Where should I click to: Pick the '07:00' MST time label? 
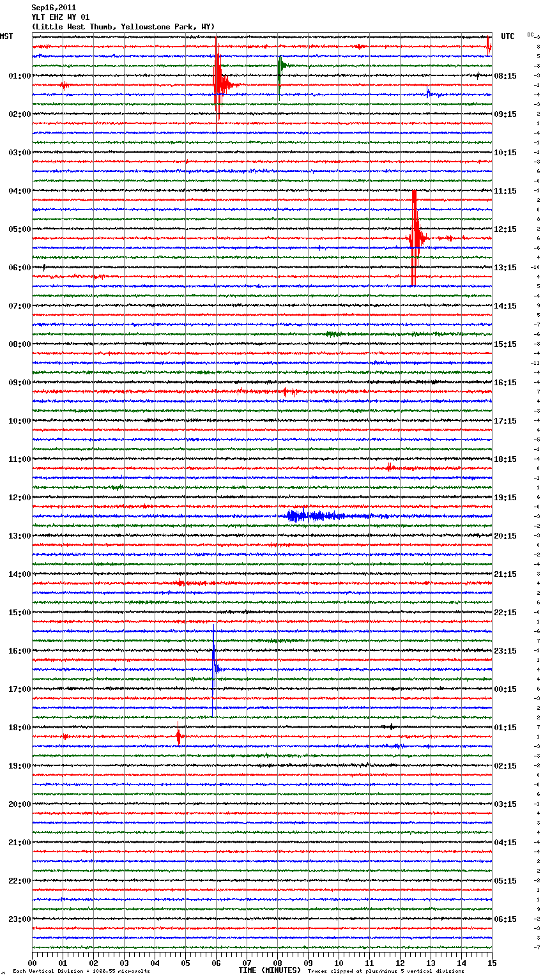(x=19, y=306)
